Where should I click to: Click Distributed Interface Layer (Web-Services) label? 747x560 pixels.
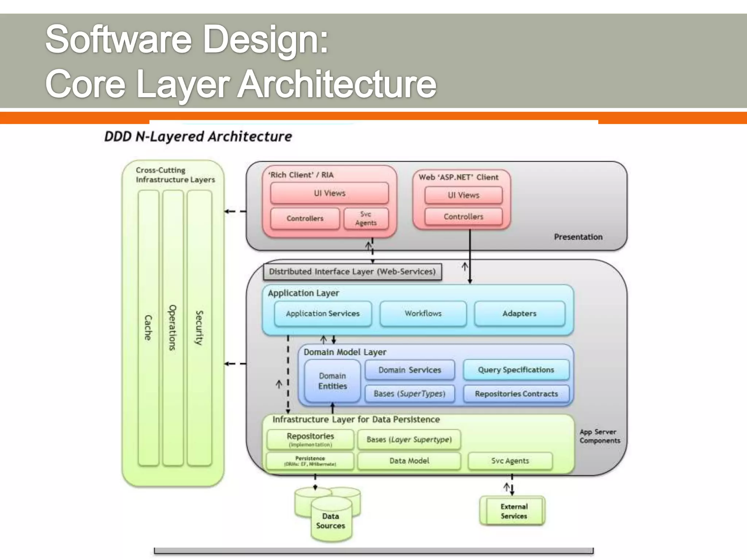[x=352, y=272]
